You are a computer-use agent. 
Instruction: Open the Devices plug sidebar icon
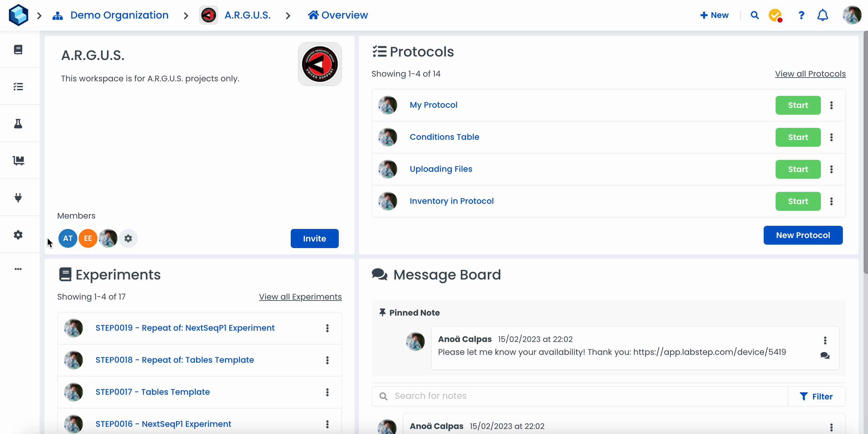click(18, 198)
